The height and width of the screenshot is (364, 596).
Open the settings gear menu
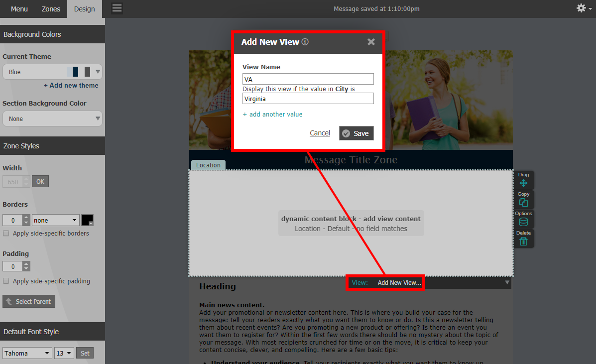pyautogui.click(x=584, y=8)
